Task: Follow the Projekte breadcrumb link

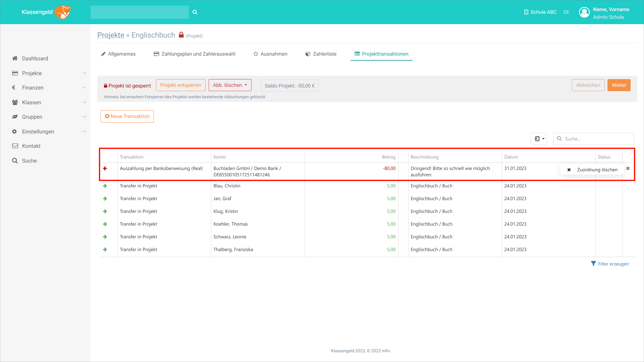Action: 111,35
